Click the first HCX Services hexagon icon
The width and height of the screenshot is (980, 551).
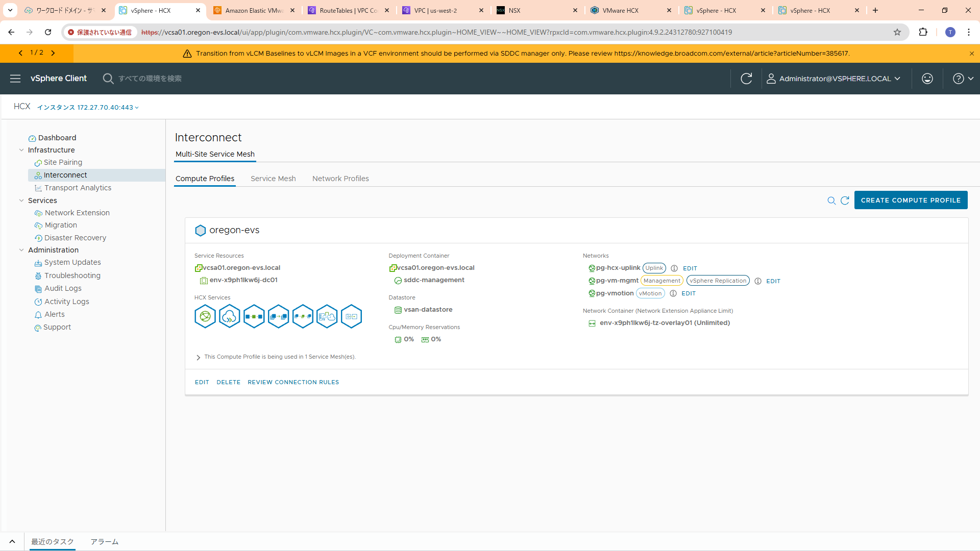(x=205, y=316)
